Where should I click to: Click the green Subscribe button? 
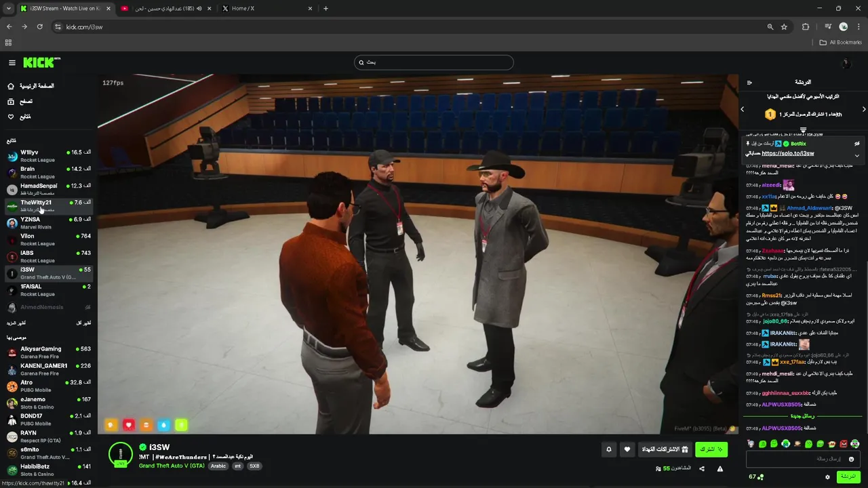click(x=711, y=449)
